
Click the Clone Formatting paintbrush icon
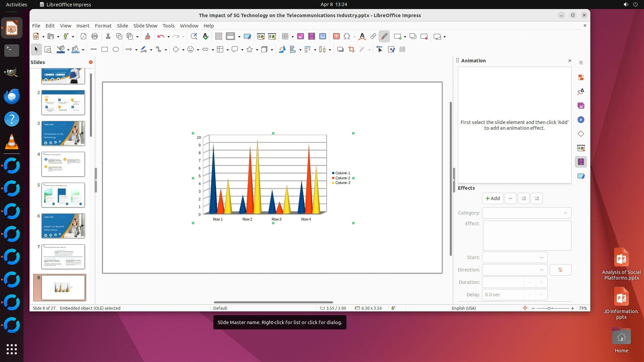147,37
